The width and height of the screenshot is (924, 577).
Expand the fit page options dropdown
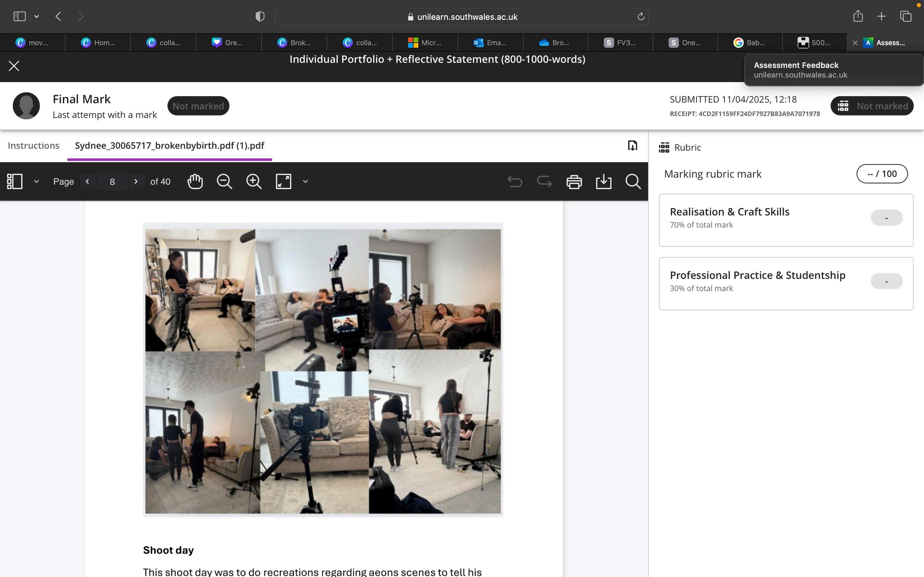click(305, 182)
